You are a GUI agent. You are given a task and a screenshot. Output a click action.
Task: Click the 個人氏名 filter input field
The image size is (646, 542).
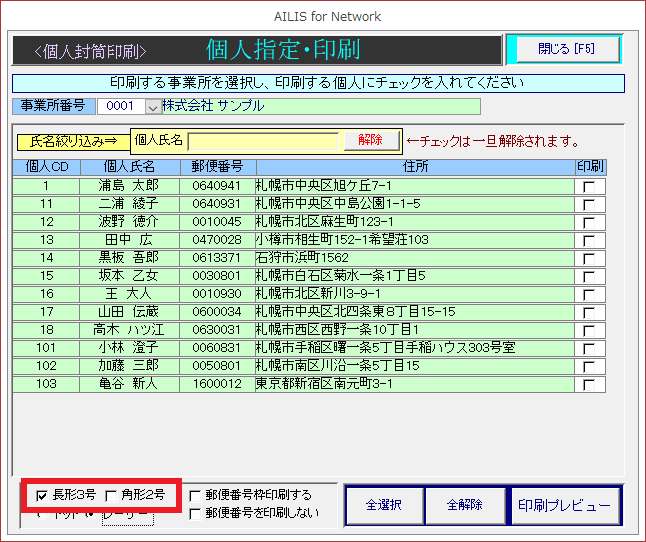click(264, 141)
